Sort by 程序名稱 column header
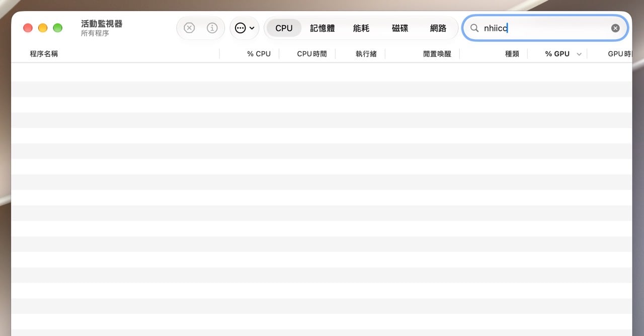644x336 pixels. click(44, 54)
